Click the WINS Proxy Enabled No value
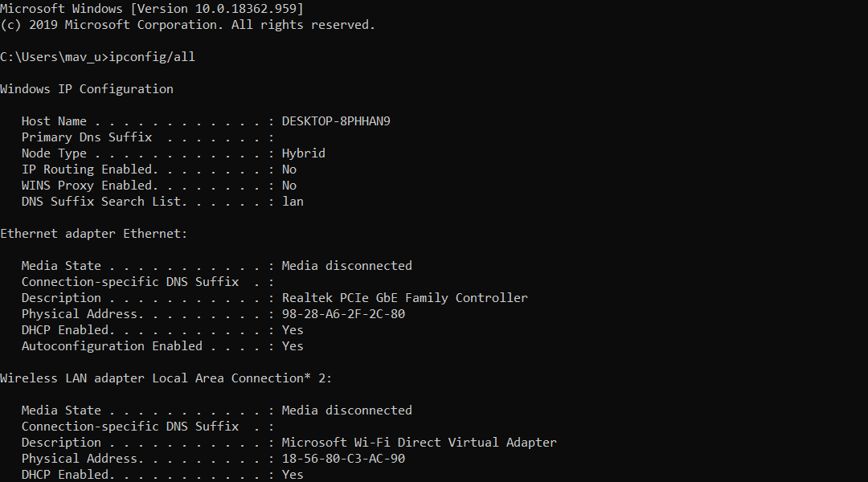This screenshot has height=482, width=868. 289,186
